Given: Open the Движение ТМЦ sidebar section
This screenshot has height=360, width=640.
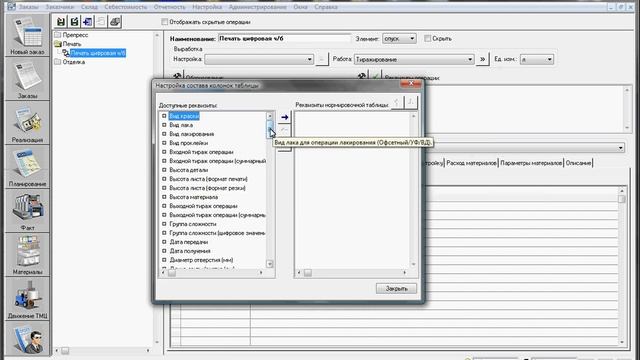Looking at the screenshot, I should (27, 300).
